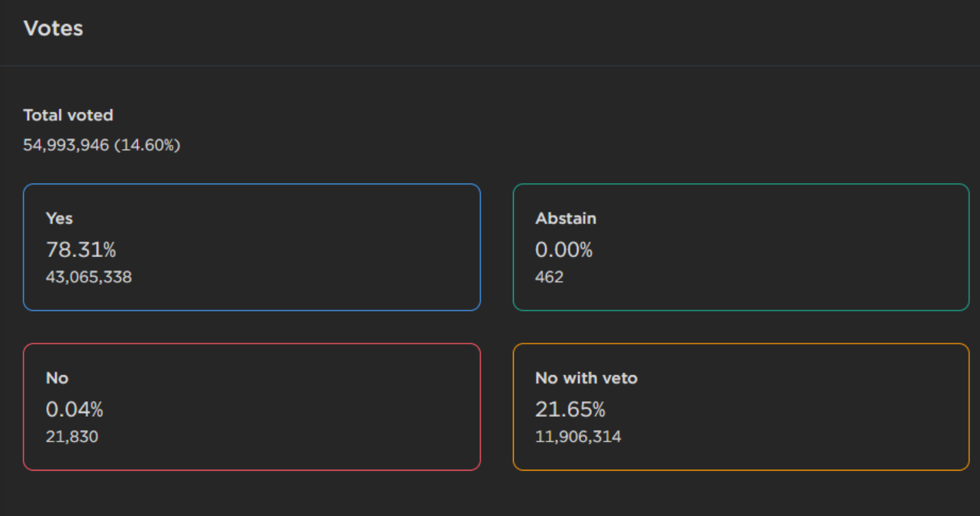Click the No option label
Image resolution: width=980 pixels, height=516 pixels.
pyautogui.click(x=57, y=378)
